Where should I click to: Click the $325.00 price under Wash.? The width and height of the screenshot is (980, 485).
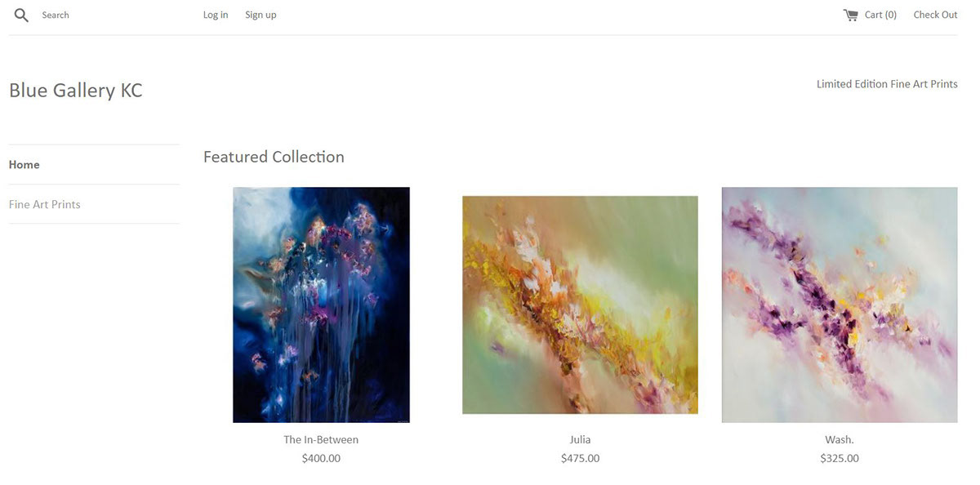(840, 458)
